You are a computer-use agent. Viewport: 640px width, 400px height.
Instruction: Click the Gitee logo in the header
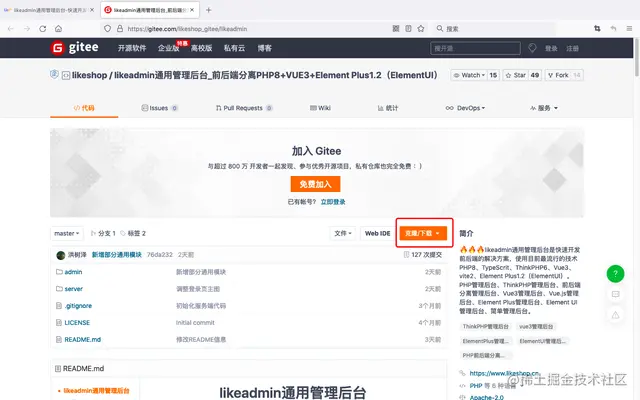coord(74,48)
